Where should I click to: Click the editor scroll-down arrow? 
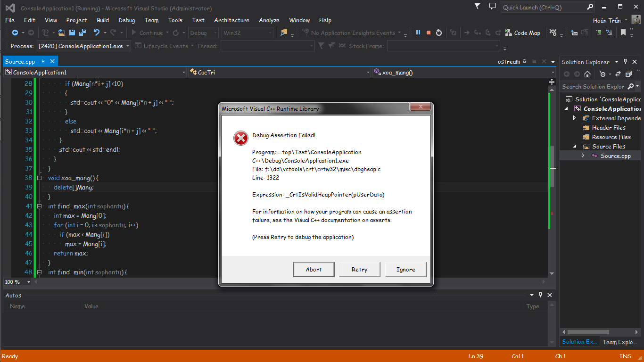tap(552, 273)
